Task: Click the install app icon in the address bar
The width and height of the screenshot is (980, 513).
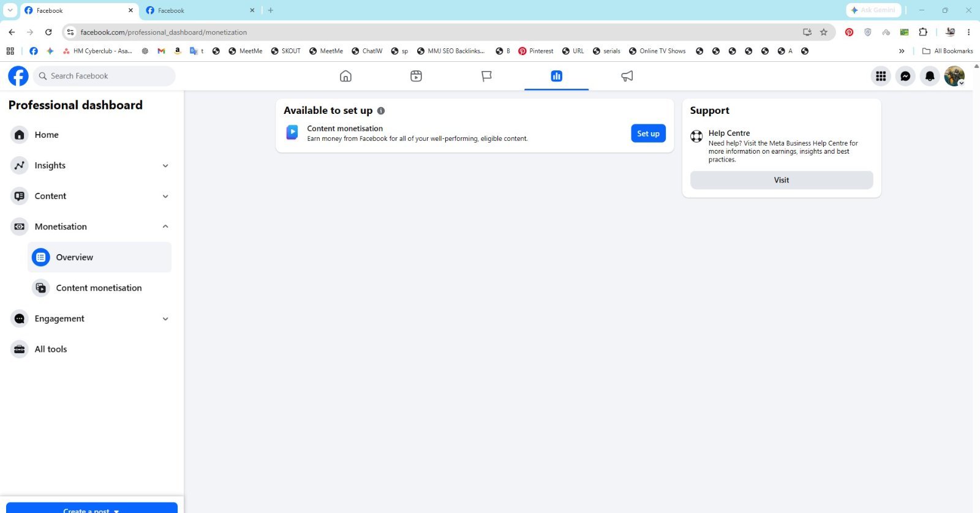Action: coord(807,32)
